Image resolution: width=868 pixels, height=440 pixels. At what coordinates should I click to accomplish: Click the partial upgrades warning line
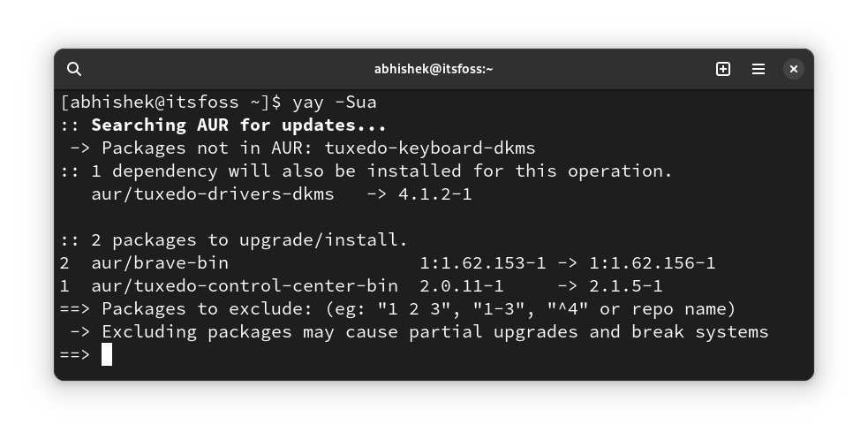[x=419, y=332]
